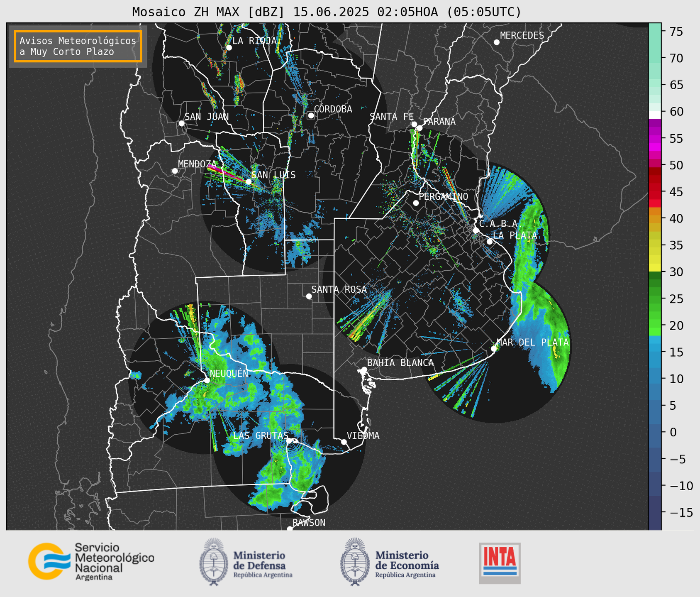The height and width of the screenshot is (597, 700).
Task: Click the C.A.B.A. city marker dot
Action: [476, 230]
